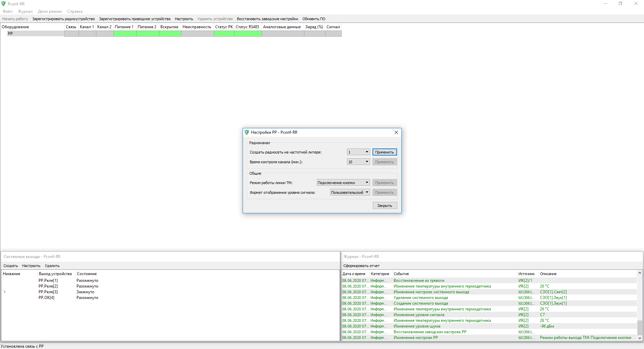The width and height of the screenshot is (644, 349).
Task: Sort journal by Событие column header
Action: [x=401, y=274]
